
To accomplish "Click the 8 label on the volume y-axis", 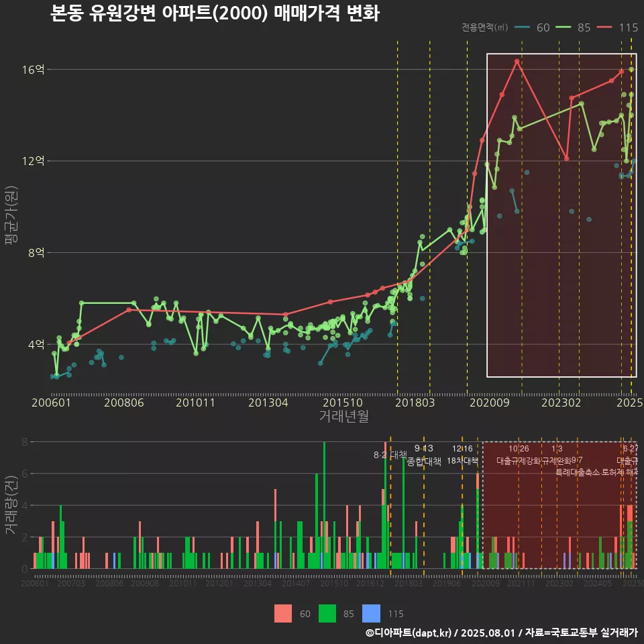I will (25, 442).
